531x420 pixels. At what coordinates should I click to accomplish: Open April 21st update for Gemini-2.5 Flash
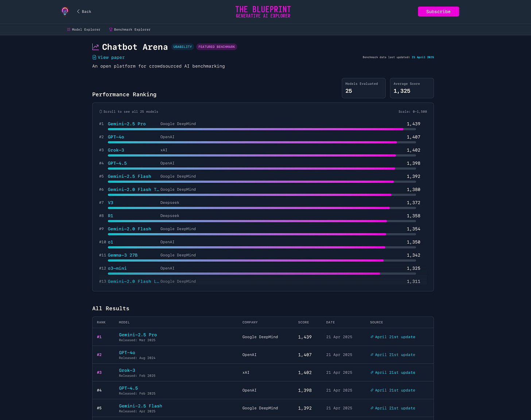point(393,408)
